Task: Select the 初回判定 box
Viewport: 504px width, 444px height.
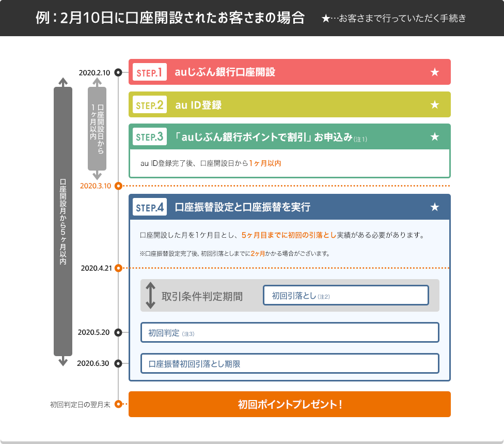Action: click(x=290, y=332)
